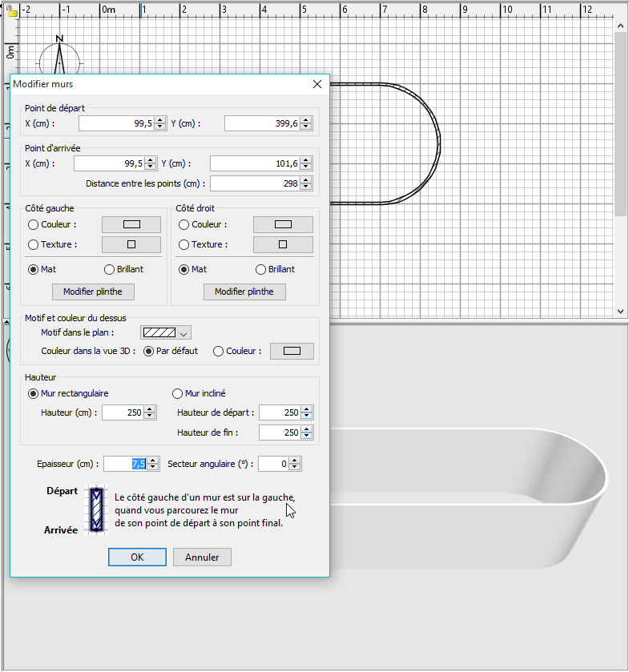Click the compass rose in the plan
Image resolution: width=629 pixels, height=672 pixels.
(59, 56)
